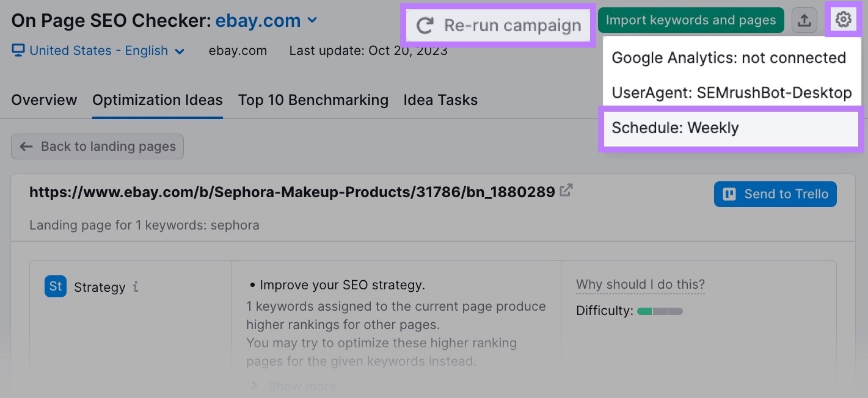The image size is (868, 398).
Task: Click the Strategy info icon
Action: click(137, 287)
